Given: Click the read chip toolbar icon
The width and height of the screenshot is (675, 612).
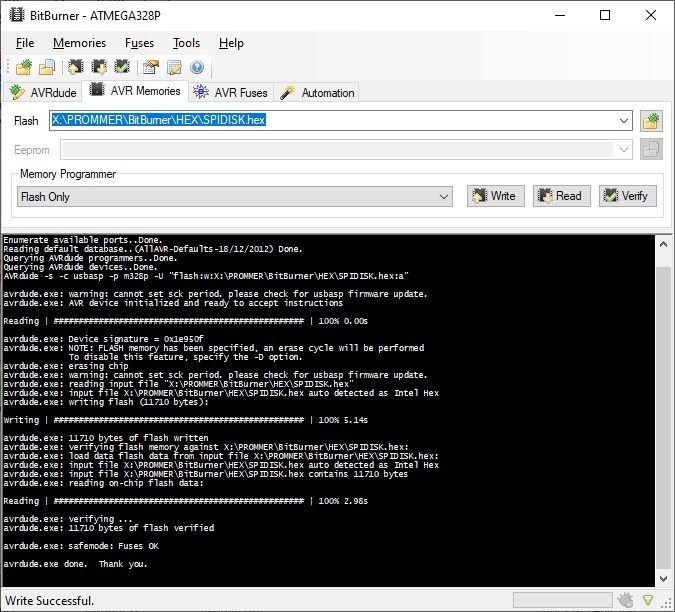Looking at the screenshot, I should coord(99,67).
